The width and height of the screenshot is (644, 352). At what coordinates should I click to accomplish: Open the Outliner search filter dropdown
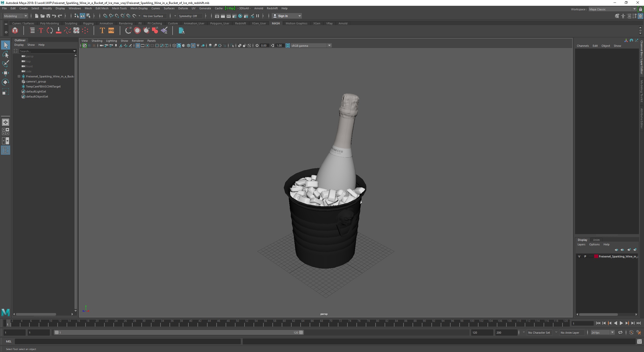[74, 51]
